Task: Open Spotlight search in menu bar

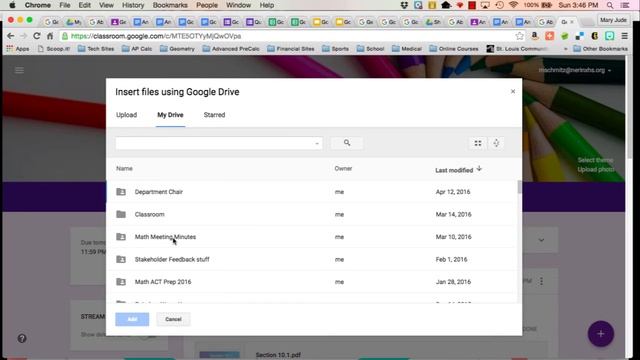Action: [610, 5]
